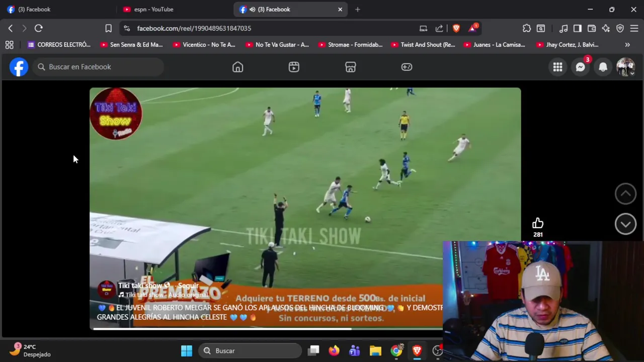Open No Te Va Gustar bookmark
The height and width of the screenshot is (362, 644).
[277, 45]
